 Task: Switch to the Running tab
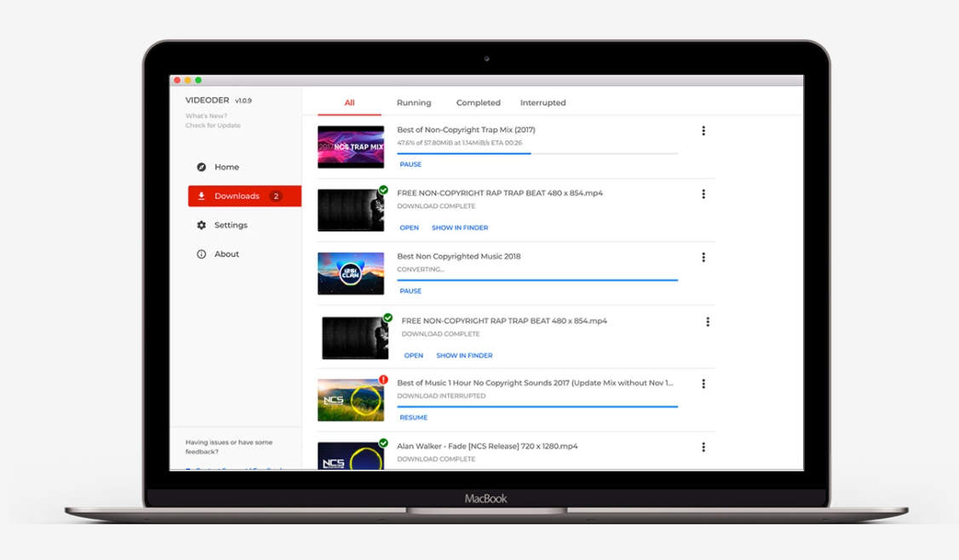[414, 103]
